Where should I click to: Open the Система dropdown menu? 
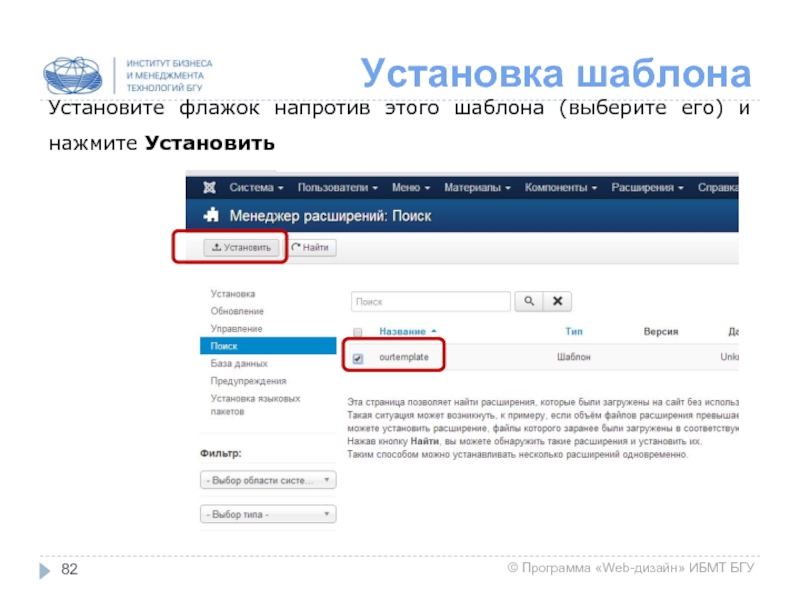[x=256, y=187]
